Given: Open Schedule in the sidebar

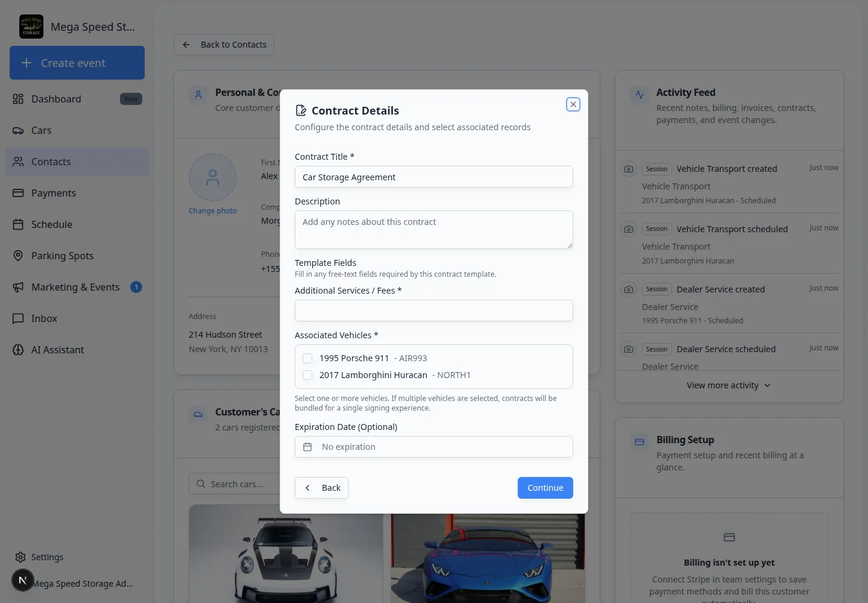Looking at the screenshot, I should click(77, 224).
